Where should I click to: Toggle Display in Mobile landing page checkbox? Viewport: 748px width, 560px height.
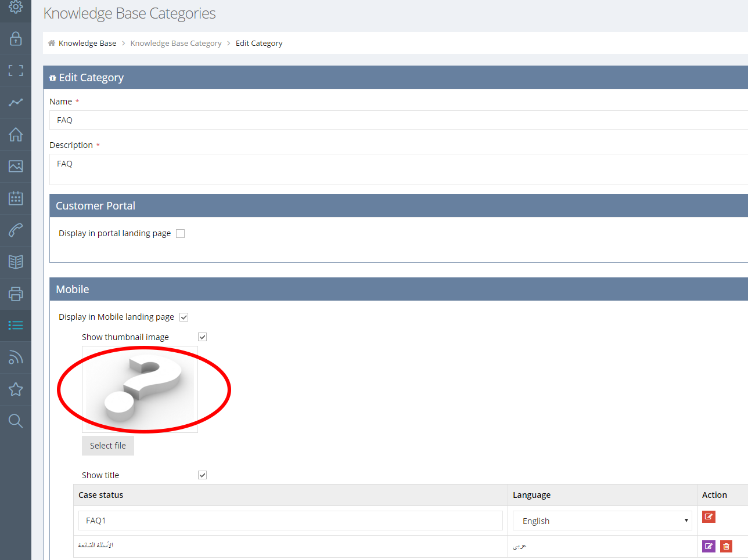click(184, 317)
